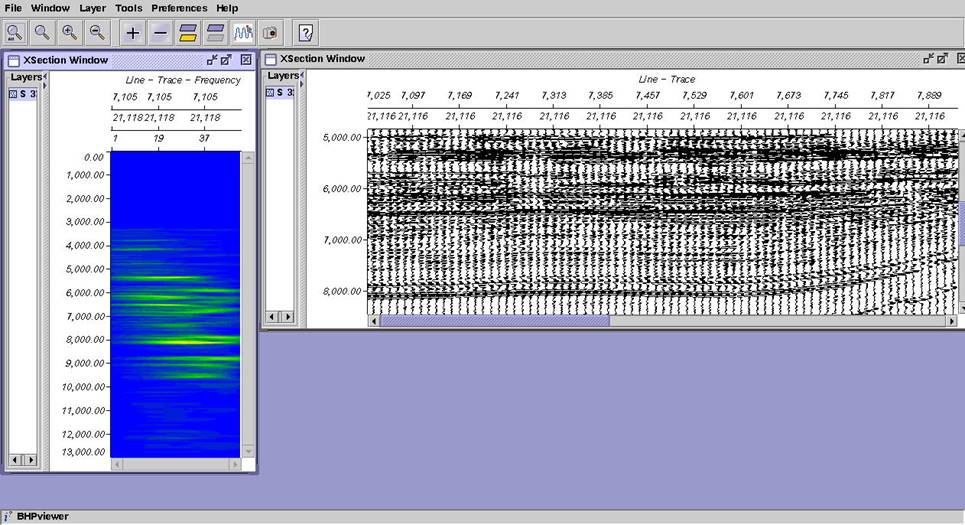The image size is (965, 525).
Task: Click the '7,457' trace label in right window
Action: (x=647, y=95)
